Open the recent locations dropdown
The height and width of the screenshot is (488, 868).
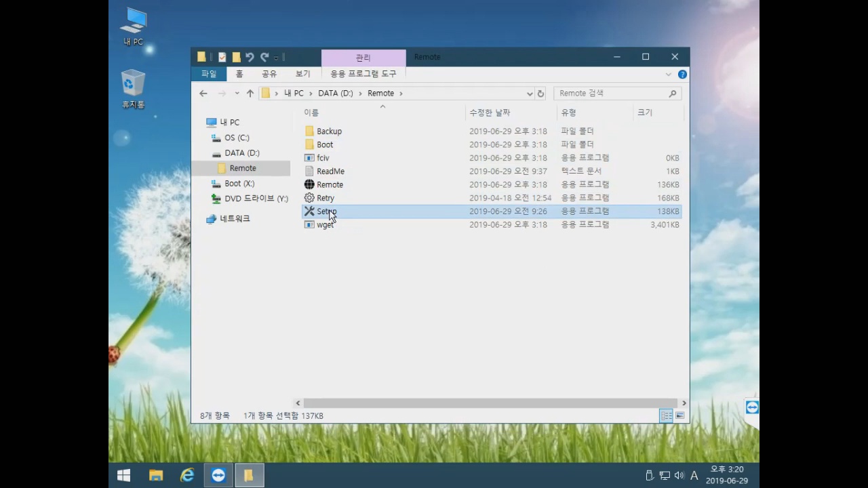(x=237, y=94)
